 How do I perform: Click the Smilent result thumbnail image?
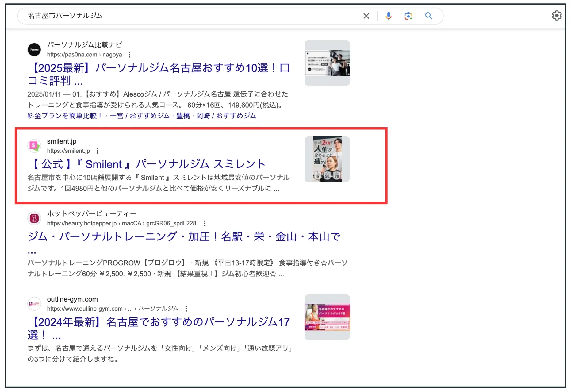[x=327, y=159]
